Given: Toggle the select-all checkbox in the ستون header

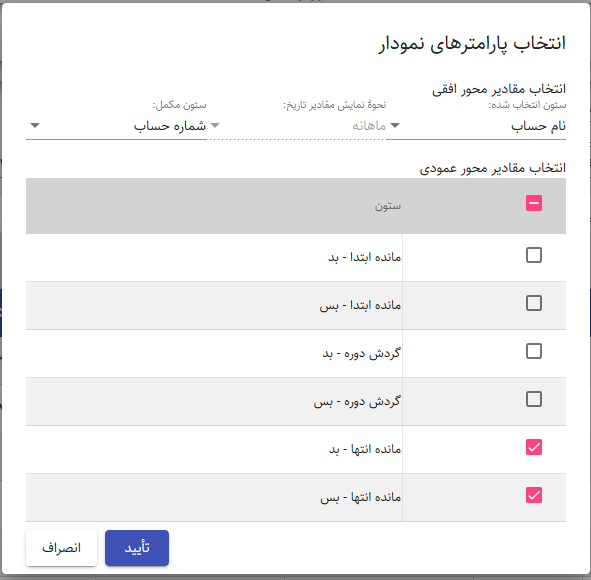Looking at the screenshot, I should tap(534, 203).
